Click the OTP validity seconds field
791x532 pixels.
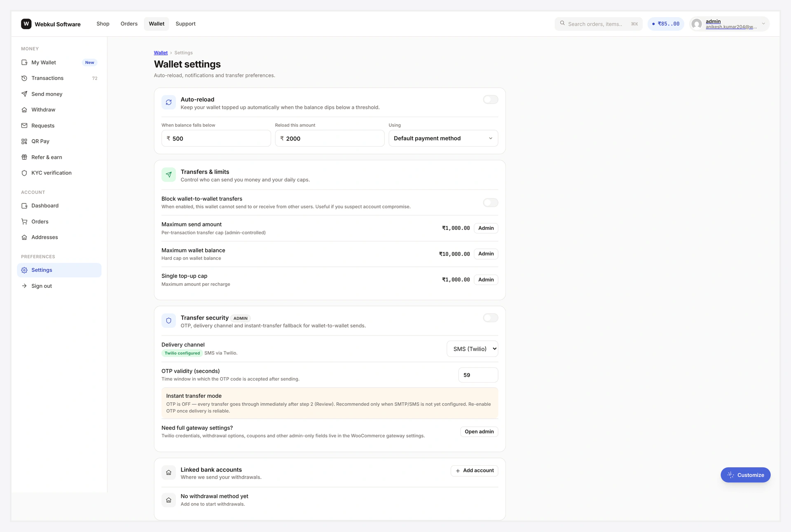(478, 375)
